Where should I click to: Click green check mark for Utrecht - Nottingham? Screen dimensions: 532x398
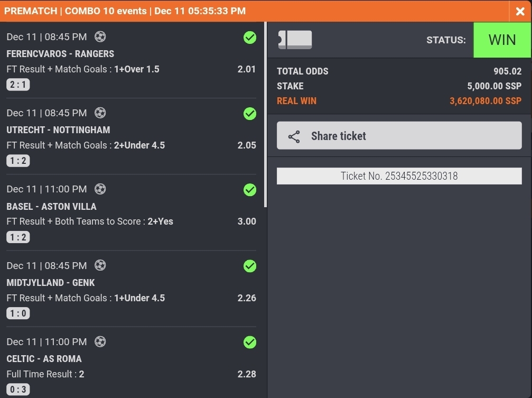coord(250,114)
